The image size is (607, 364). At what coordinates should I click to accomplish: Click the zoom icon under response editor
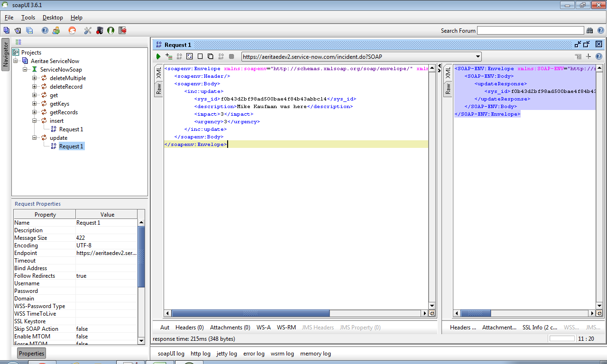(x=599, y=314)
